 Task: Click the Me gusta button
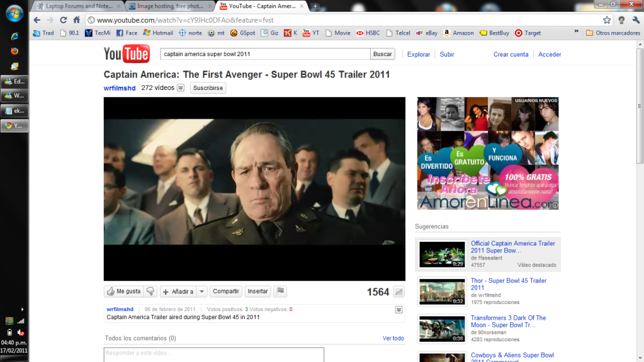point(123,291)
